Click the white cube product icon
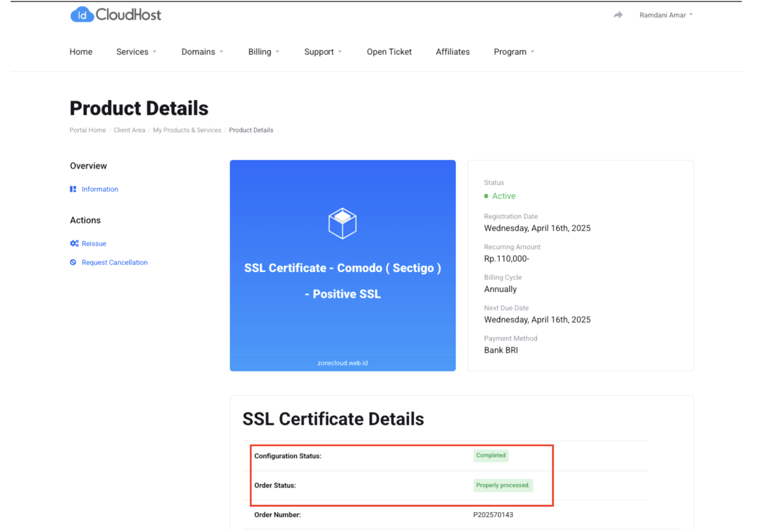The width and height of the screenshot is (763, 532). click(342, 223)
